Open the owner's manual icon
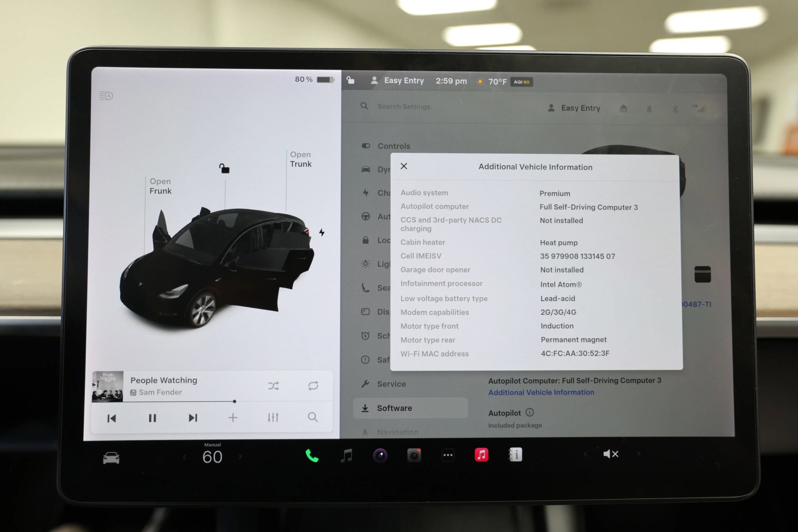This screenshot has width=798, height=532. (x=515, y=455)
